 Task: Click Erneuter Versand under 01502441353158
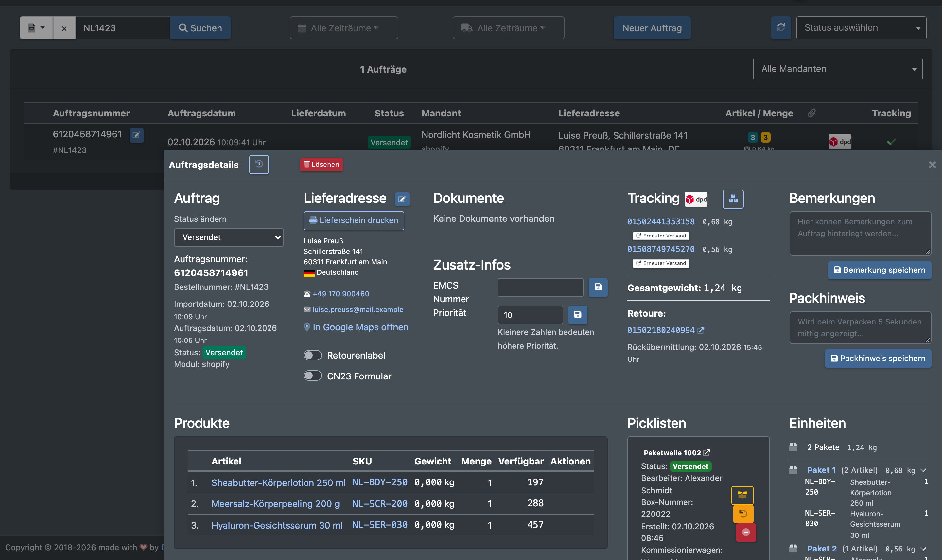pyautogui.click(x=661, y=236)
